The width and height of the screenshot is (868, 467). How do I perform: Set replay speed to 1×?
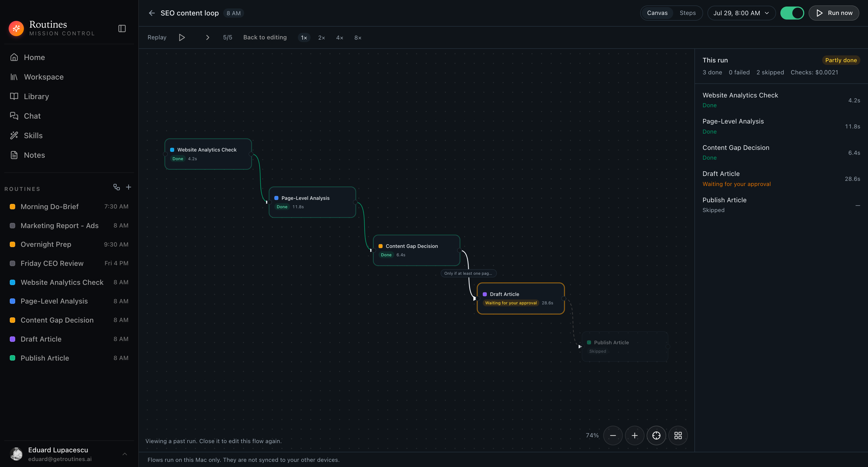304,38
